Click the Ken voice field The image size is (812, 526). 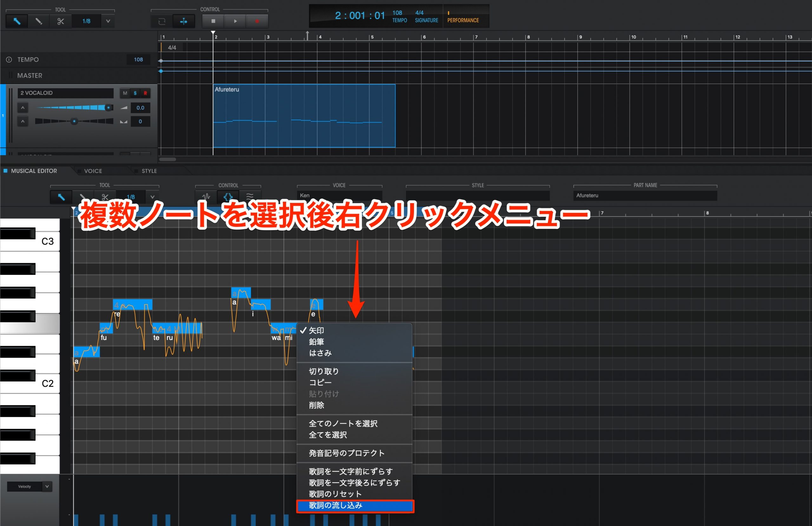point(340,196)
